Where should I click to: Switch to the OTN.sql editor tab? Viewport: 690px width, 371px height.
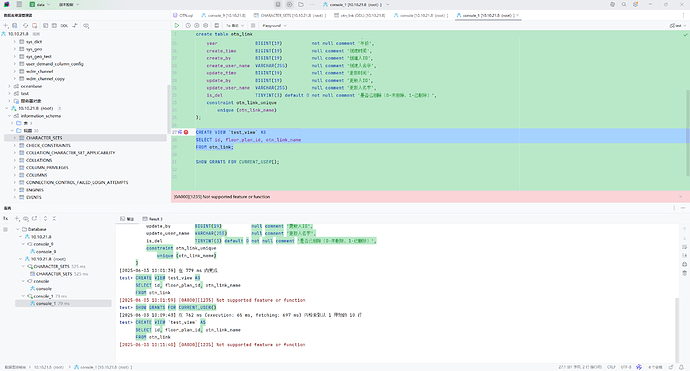pos(183,15)
